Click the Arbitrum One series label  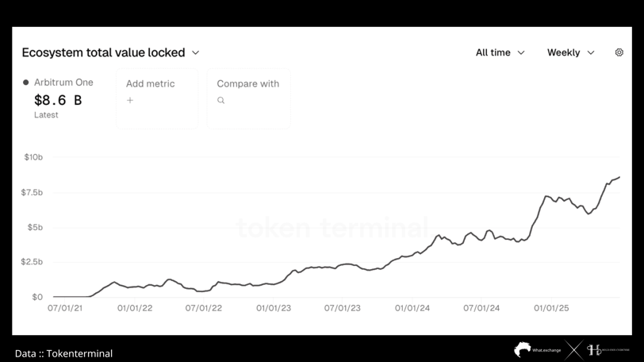[63, 83]
